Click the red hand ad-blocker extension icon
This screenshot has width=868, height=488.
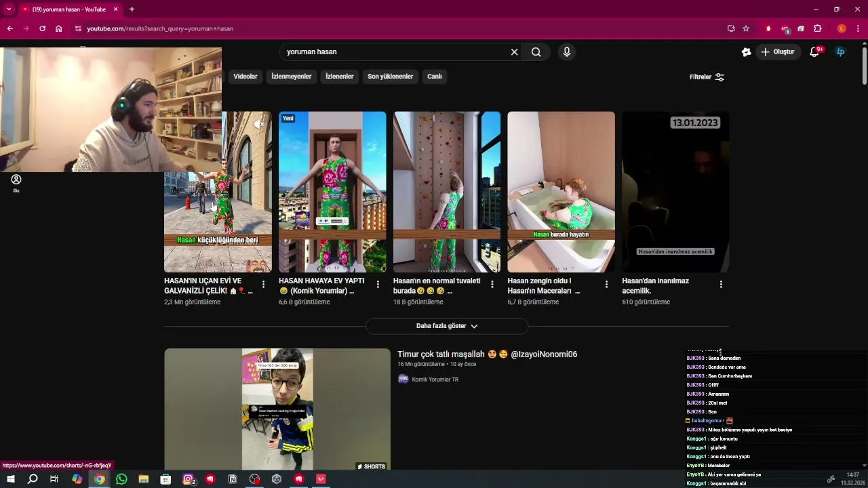click(x=768, y=28)
